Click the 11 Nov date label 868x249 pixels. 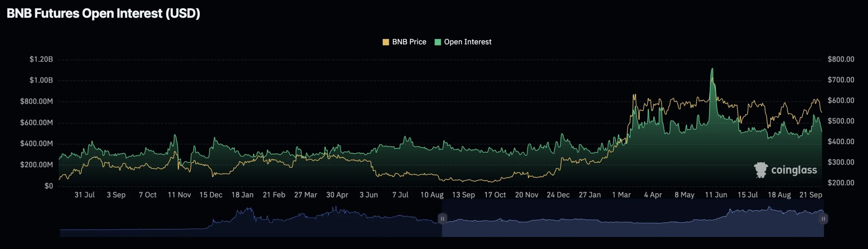[179, 195]
